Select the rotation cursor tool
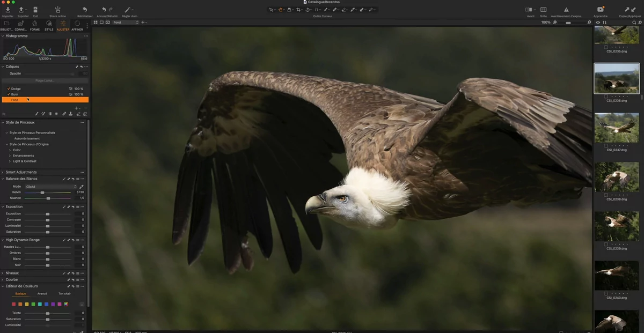 point(308,10)
